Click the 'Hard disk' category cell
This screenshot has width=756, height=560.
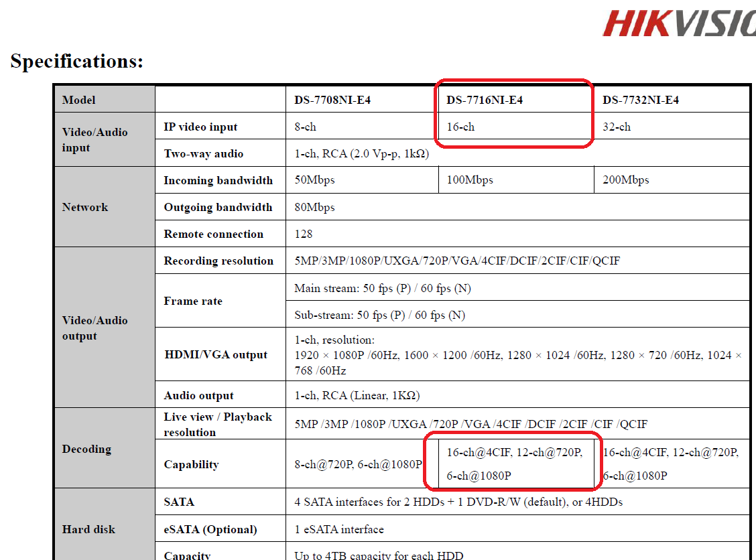point(88,530)
